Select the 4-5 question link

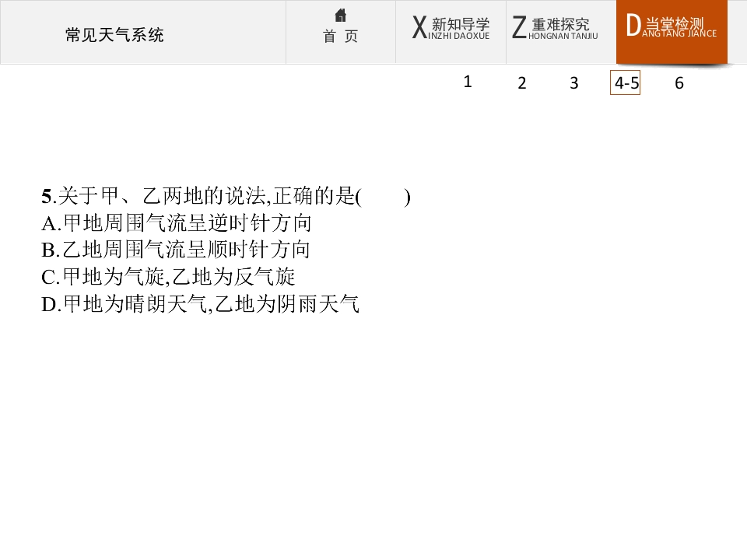625,83
